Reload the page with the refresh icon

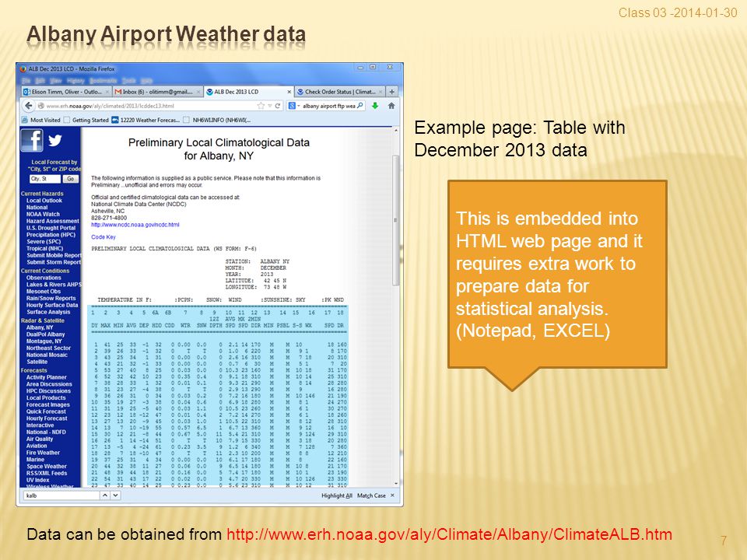[x=278, y=106]
